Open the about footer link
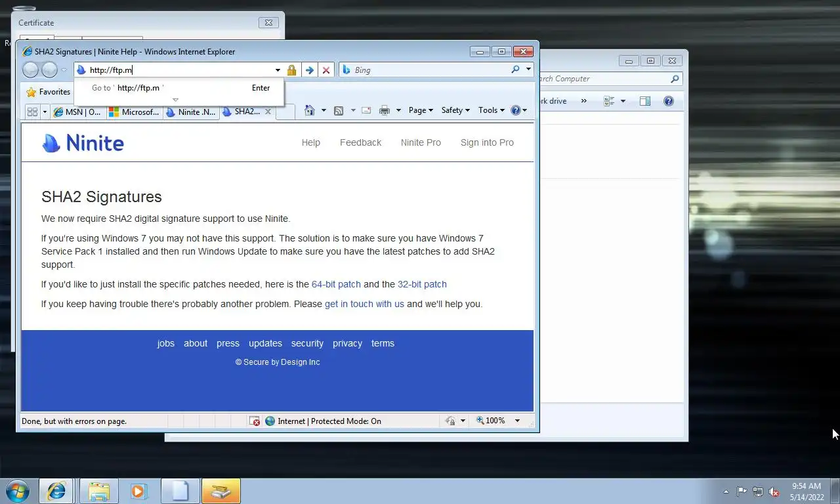The image size is (840, 504). coord(196,343)
